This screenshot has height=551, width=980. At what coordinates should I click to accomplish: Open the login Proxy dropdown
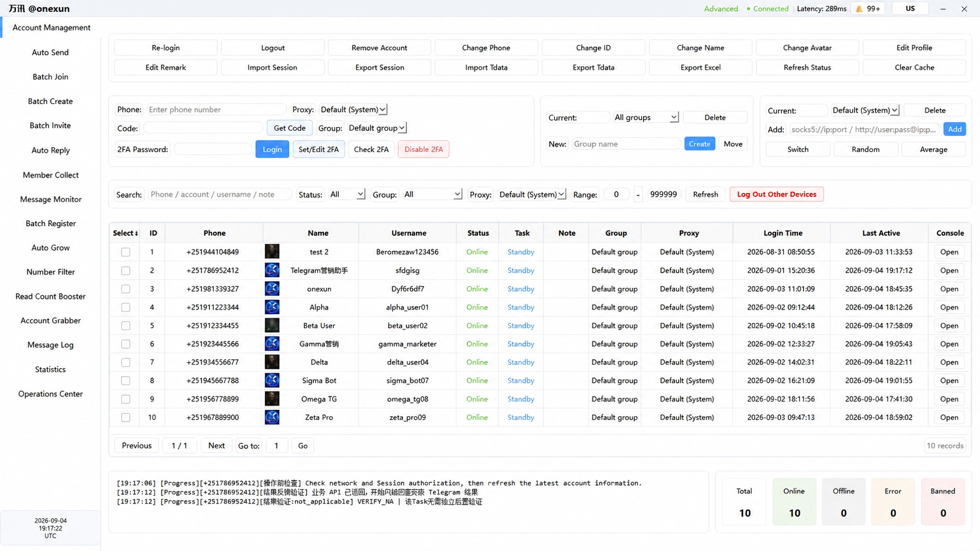353,110
